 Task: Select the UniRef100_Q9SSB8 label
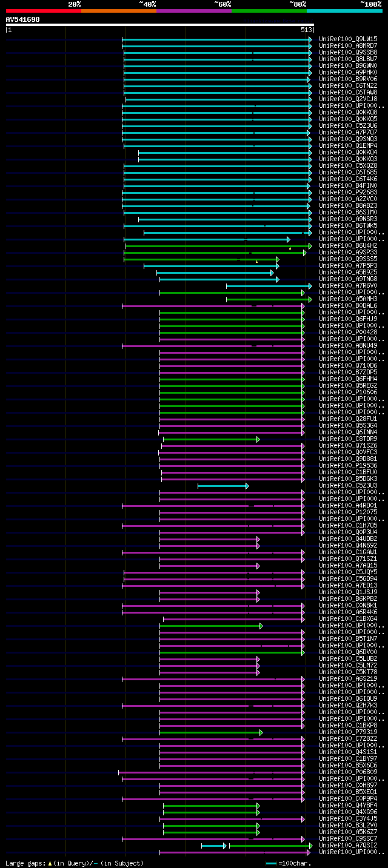(348, 52)
